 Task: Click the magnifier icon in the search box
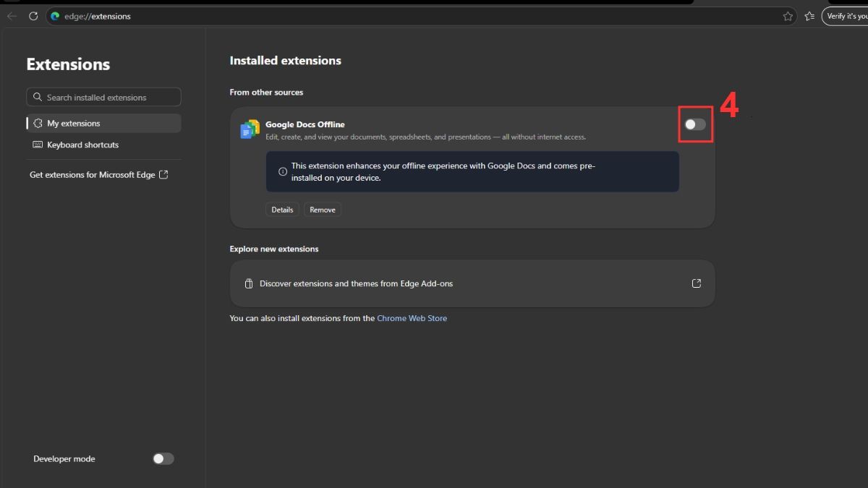pos(38,97)
